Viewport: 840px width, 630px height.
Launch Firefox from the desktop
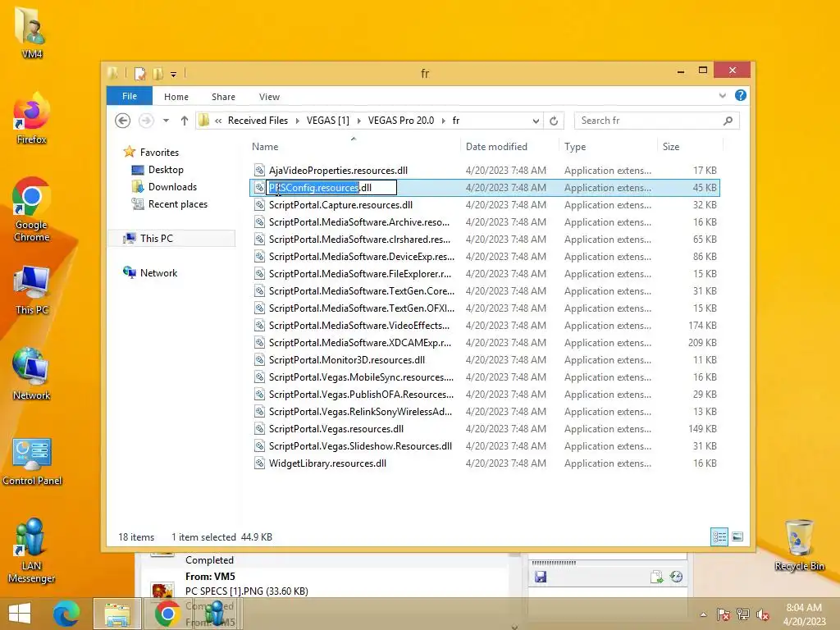(32, 118)
